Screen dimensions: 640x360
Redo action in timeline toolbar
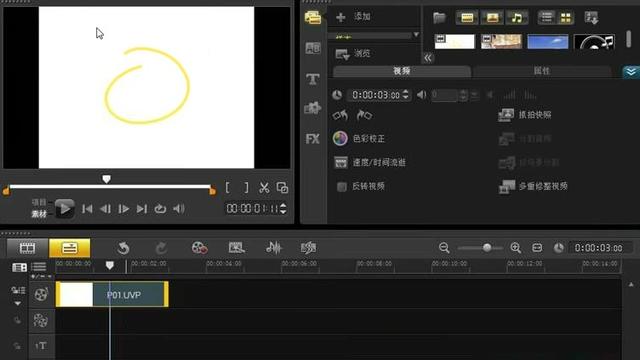(161, 248)
